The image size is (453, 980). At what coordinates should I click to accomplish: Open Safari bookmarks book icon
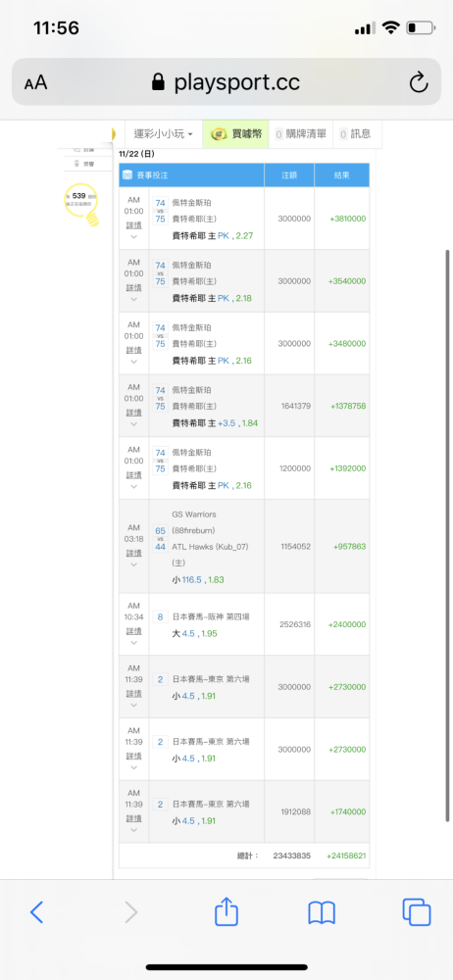click(x=322, y=913)
